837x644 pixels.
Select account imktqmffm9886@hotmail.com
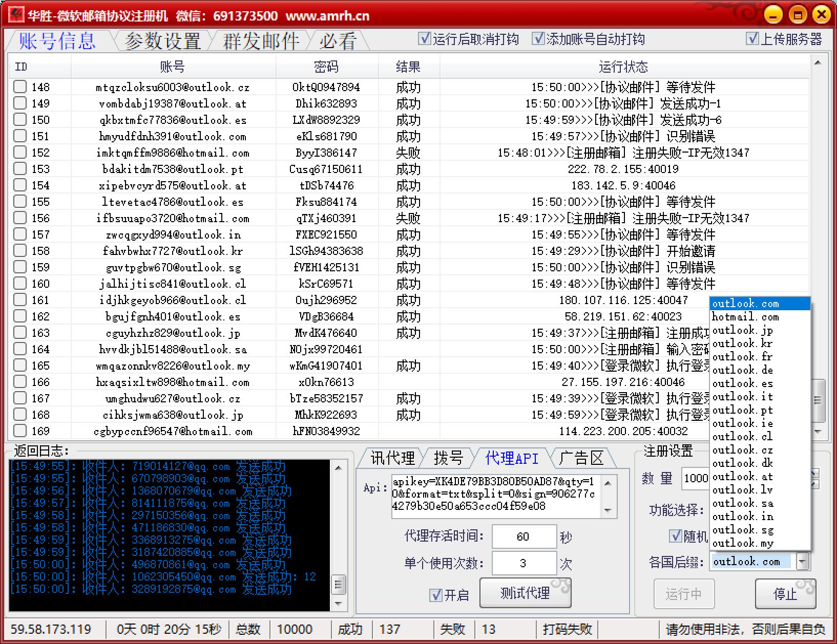pyautogui.click(x=173, y=153)
